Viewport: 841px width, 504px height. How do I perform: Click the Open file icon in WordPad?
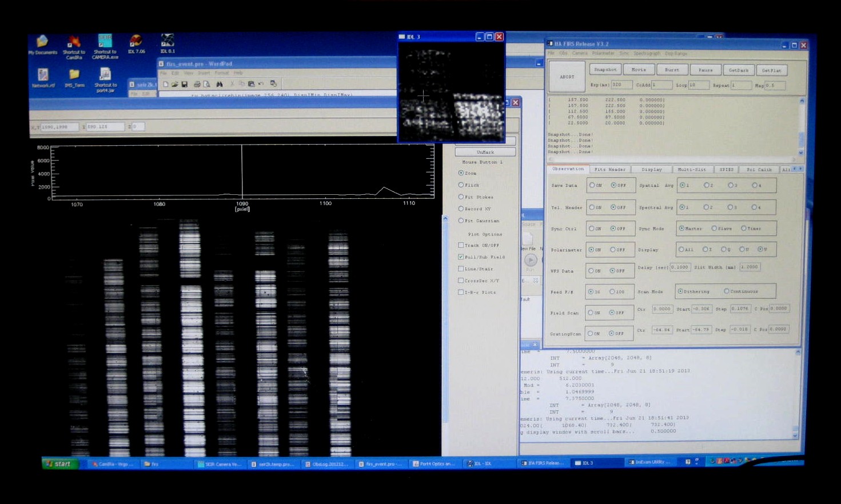[174, 84]
